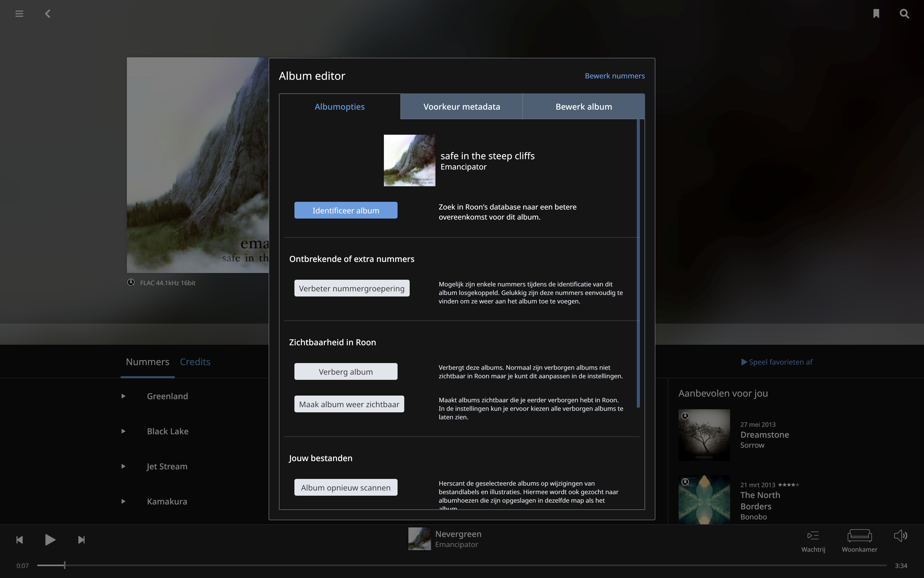
Task: Click the album thumbnail in Album editor
Action: point(409,160)
